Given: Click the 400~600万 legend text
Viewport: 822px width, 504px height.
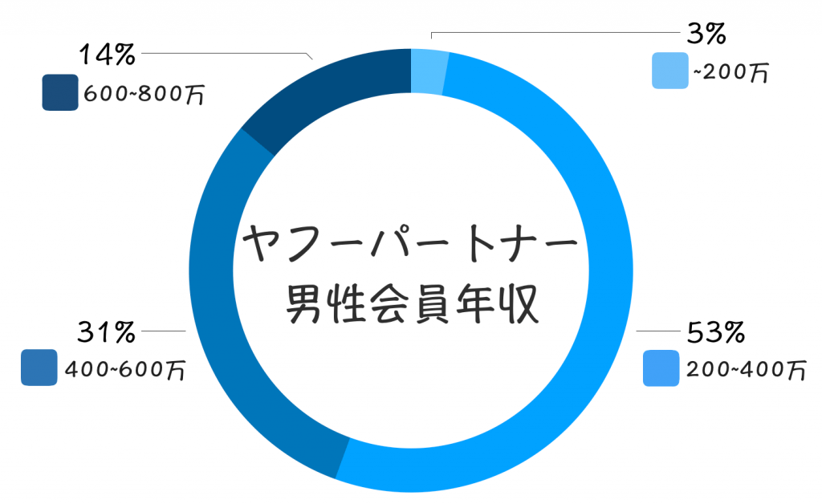Looking at the screenshot, I should pyautogui.click(x=125, y=370).
